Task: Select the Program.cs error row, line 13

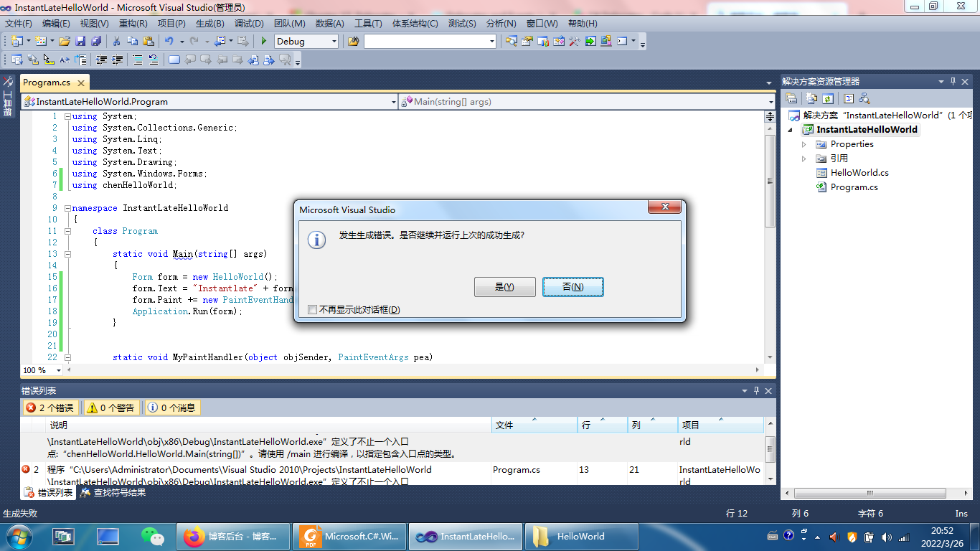Action: tap(392, 475)
